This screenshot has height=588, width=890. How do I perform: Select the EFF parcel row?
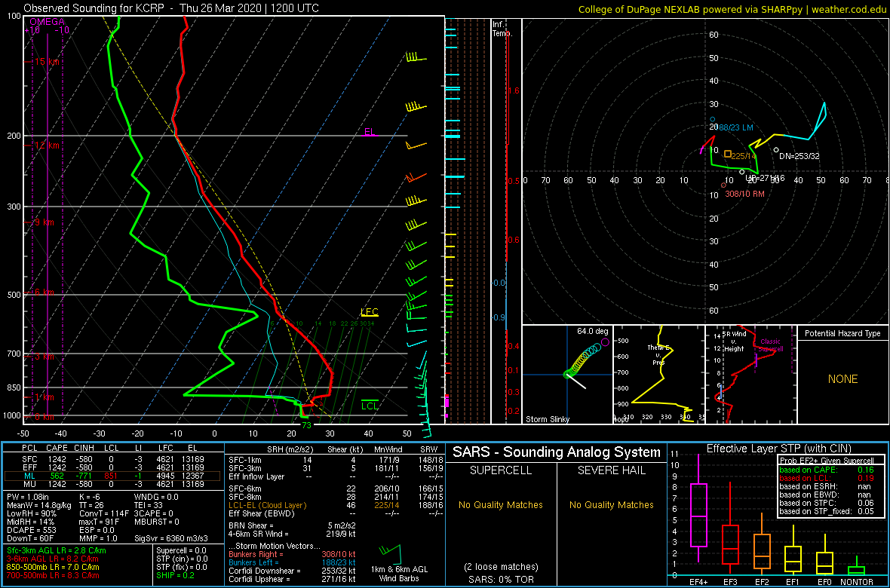coord(114,467)
